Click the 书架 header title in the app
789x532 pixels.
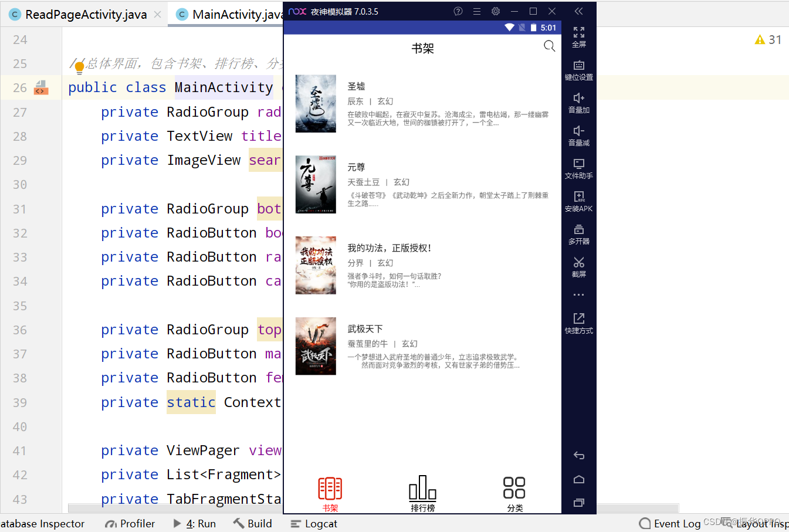422,48
